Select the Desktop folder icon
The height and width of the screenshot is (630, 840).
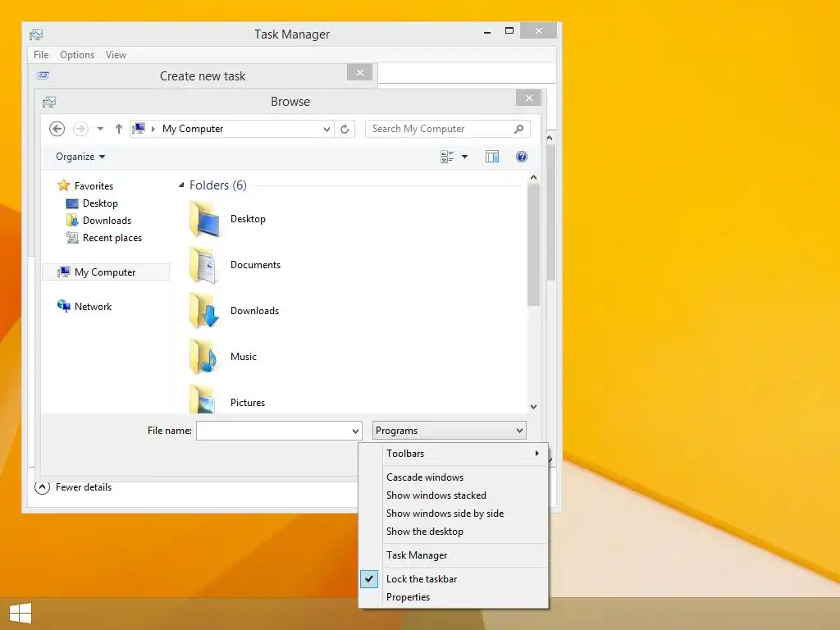click(x=204, y=218)
